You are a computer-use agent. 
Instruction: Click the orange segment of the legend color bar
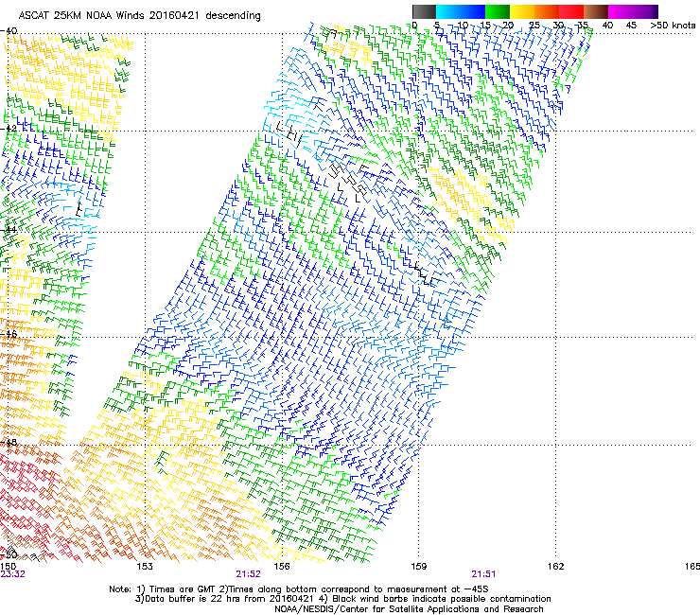547,11
